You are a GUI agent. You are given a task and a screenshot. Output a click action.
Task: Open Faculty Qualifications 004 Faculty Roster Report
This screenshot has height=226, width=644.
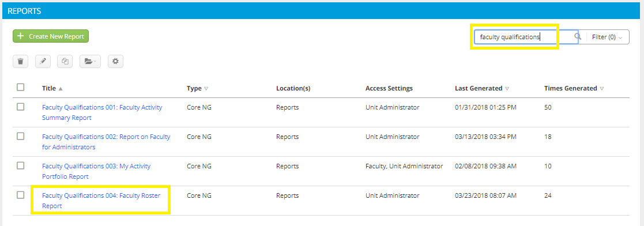[101, 201]
